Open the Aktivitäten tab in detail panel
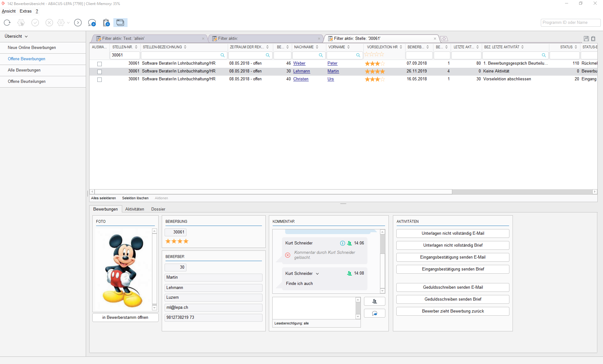 pyautogui.click(x=134, y=209)
